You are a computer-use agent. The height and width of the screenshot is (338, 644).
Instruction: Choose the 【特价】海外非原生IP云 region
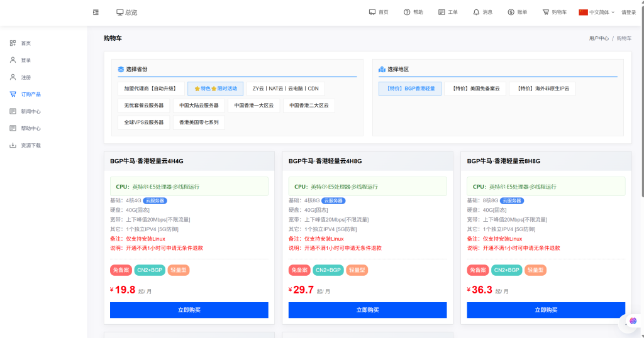click(x=542, y=89)
